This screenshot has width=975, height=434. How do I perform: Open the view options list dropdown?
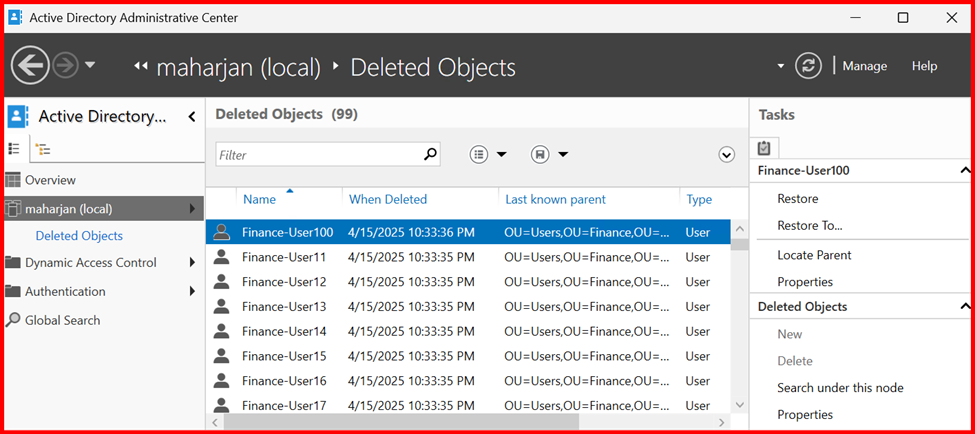click(x=488, y=154)
